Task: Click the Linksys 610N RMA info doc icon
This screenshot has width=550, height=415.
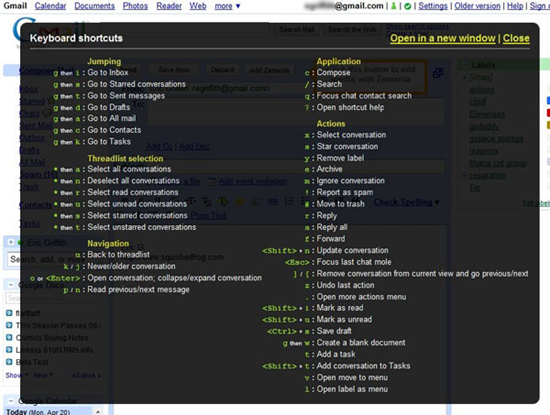Action: point(9,350)
